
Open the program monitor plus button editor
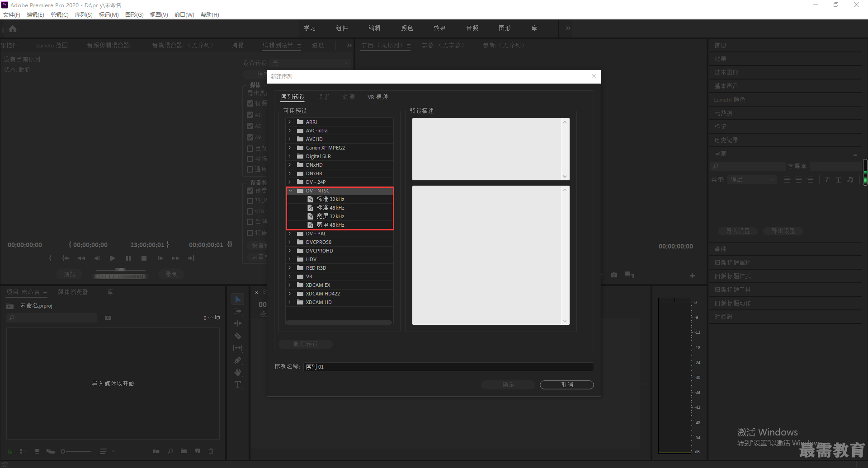(692, 276)
